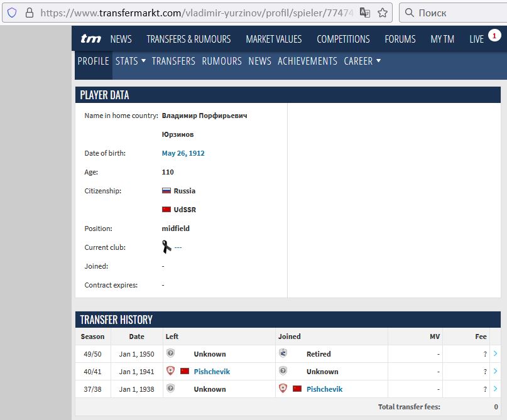The width and height of the screenshot is (507, 420).
Task: Open the MARKET VALUES menu
Action: point(273,39)
